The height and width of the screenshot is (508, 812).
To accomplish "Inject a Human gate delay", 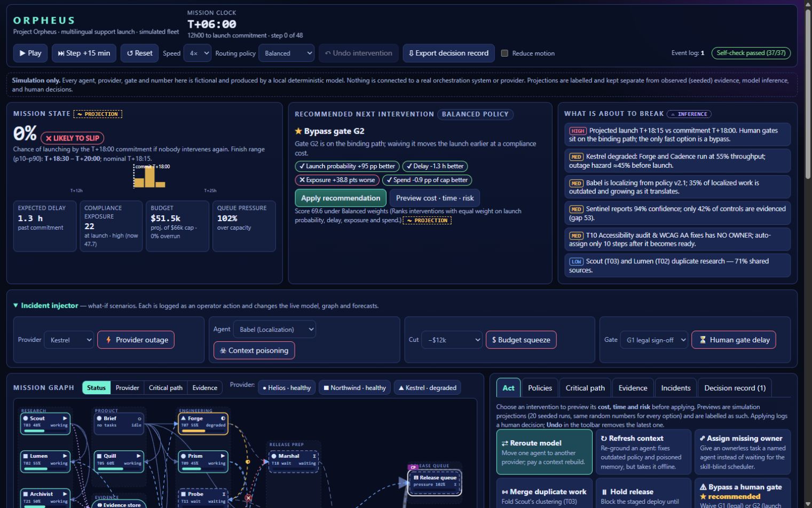I will pos(734,340).
